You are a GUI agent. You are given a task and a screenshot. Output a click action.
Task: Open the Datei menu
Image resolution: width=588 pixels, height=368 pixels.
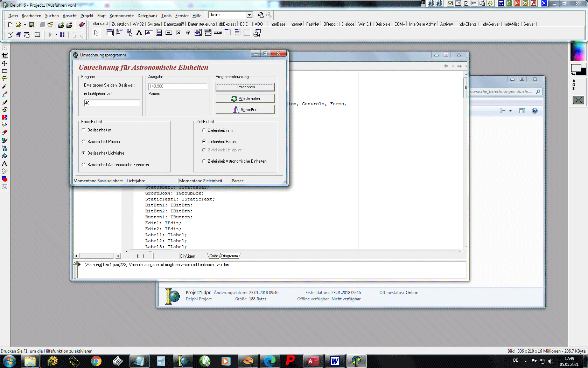pyautogui.click(x=13, y=16)
